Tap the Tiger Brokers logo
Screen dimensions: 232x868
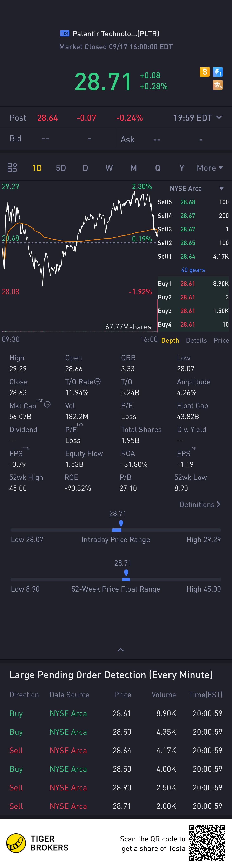click(x=16, y=843)
